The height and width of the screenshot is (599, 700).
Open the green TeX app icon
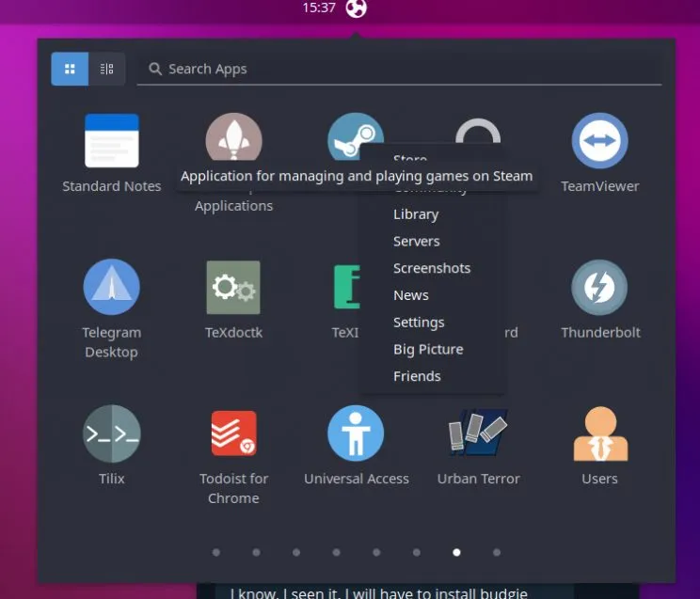coord(347,287)
